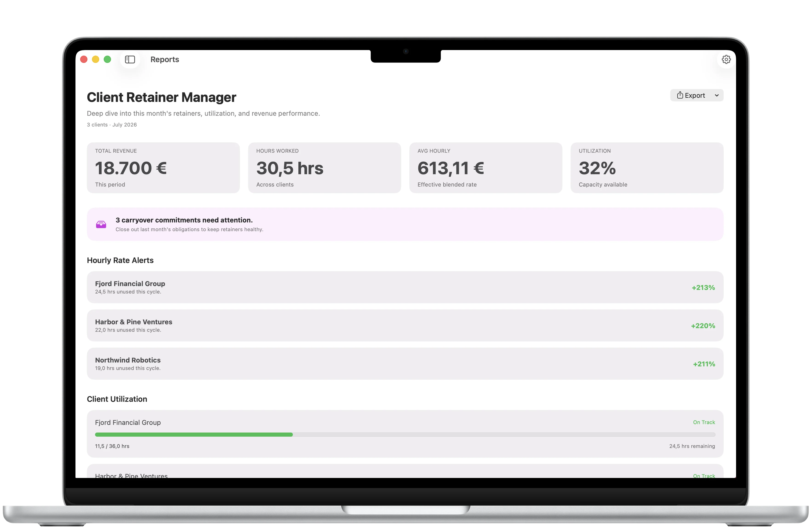Screen dimensions: 812x528
Task: Click the Client Retainer Manager heading
Action: click(161, 97)
